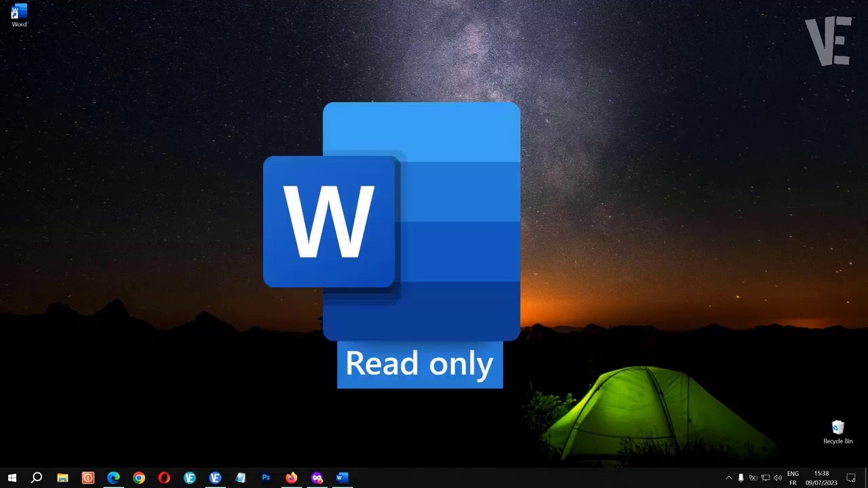Launch File Explorer from the taskbar
Screen dimensions: 868x488
pyautogui.click(x=62, y=478)
